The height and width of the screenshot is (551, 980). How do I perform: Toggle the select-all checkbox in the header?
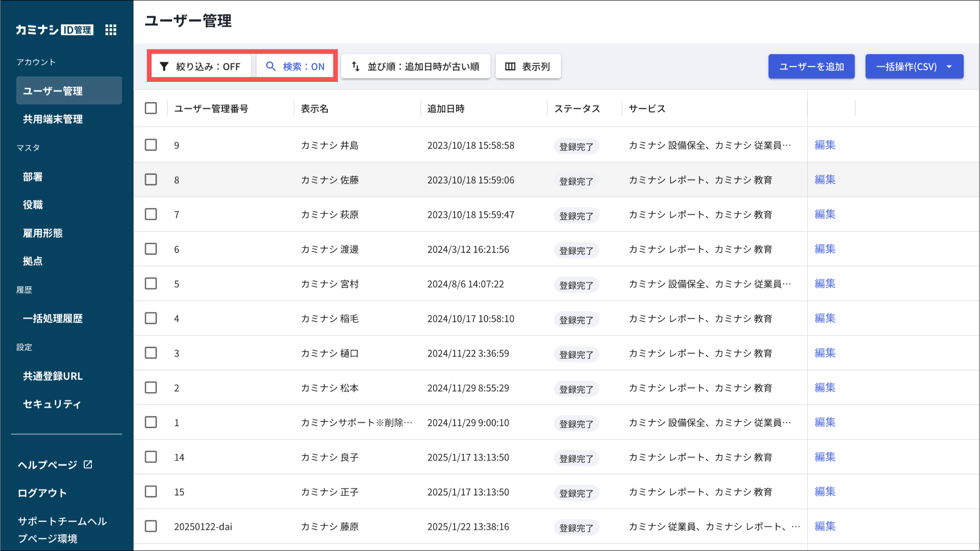click(151, 108)
